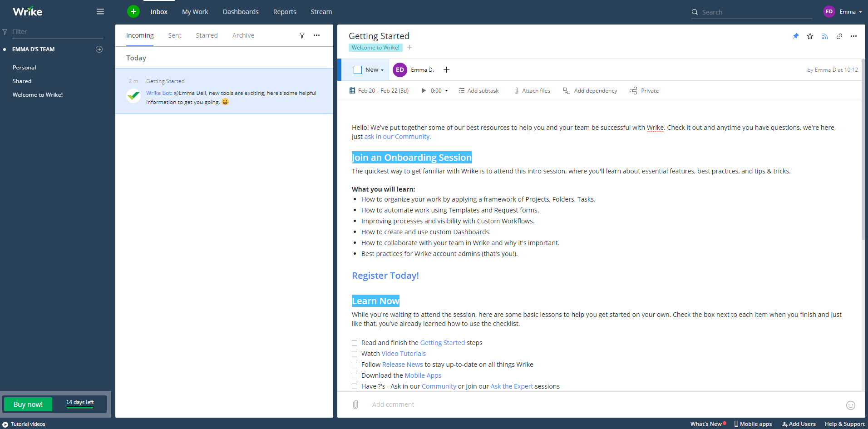
Task: Click the paperclip icon in comment box
Action: [x=355, y=404]
